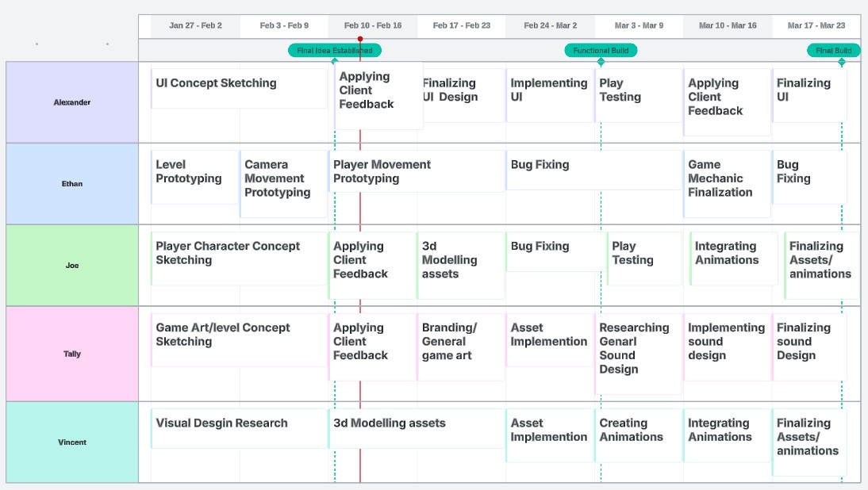Select the Functional Build milestone label
868x490 pixels.
[601, 51]
